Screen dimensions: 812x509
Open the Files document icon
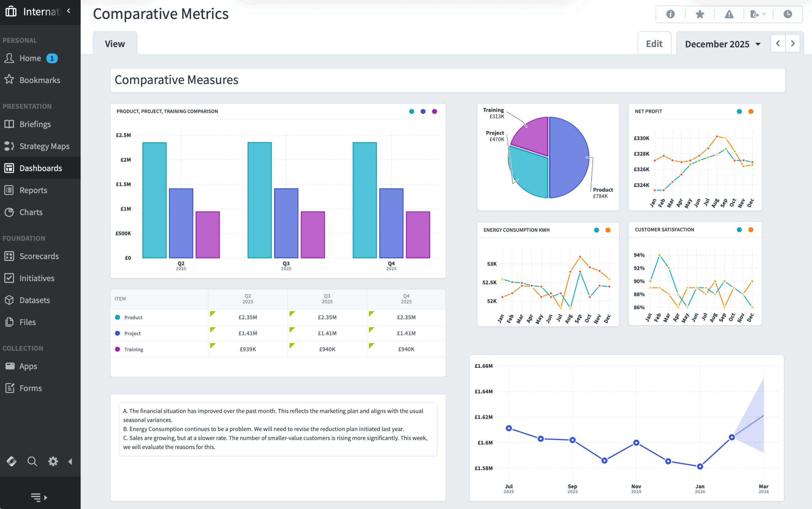pos(9,322)
